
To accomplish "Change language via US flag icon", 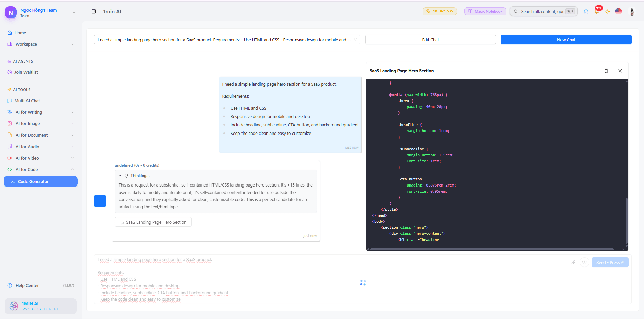I will coord(619,11).
